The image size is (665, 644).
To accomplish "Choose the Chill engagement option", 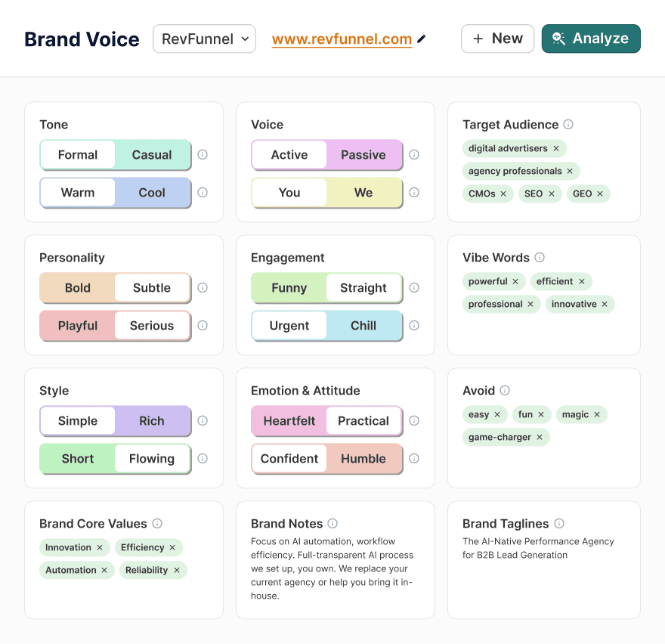I will [x=363, y=326].
